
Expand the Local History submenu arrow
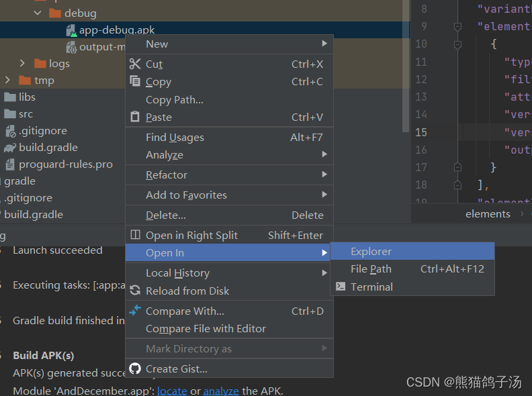pyautogui.click(x=324, y=273)
